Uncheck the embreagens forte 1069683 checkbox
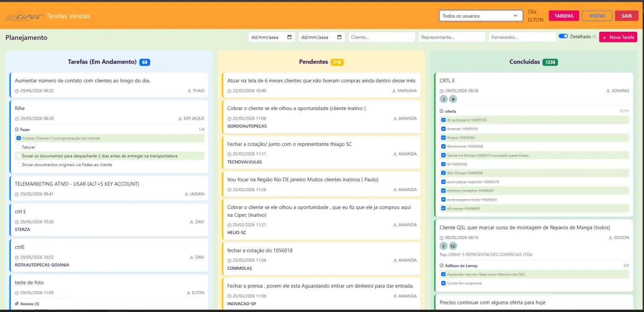 (x=443, y=200)
